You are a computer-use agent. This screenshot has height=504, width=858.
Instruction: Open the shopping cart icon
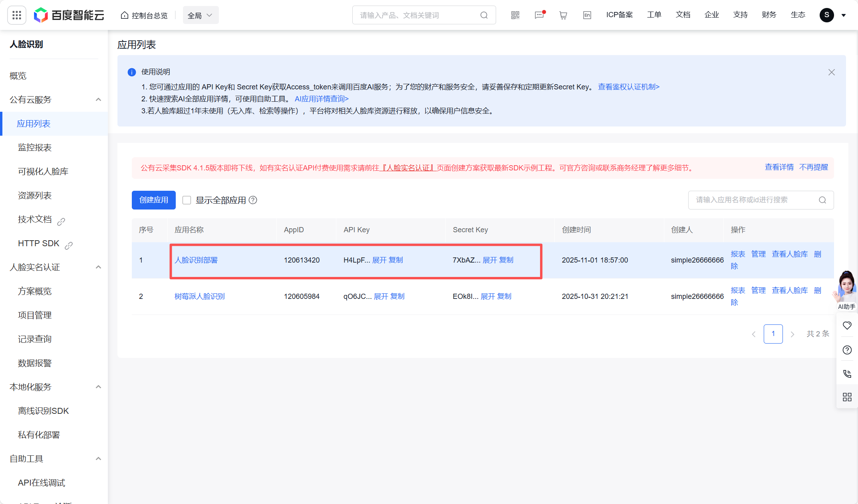point(563,15)
